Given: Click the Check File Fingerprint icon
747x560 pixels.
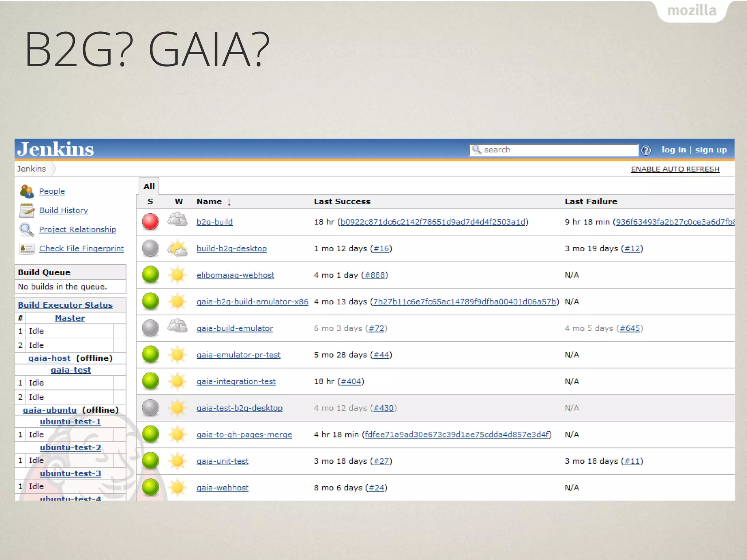Looking at the screenshot, I should click(27, 249).
